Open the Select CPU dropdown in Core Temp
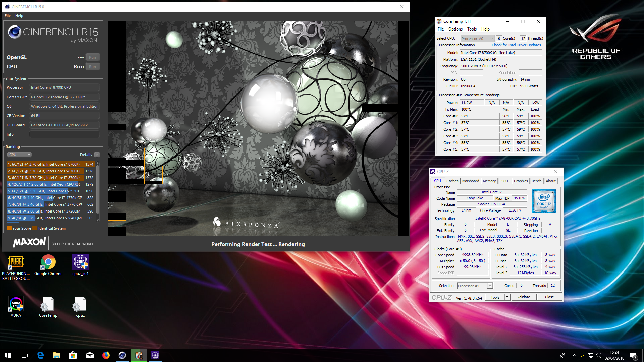This screenshot has height=362, width=644. (477, 39)
